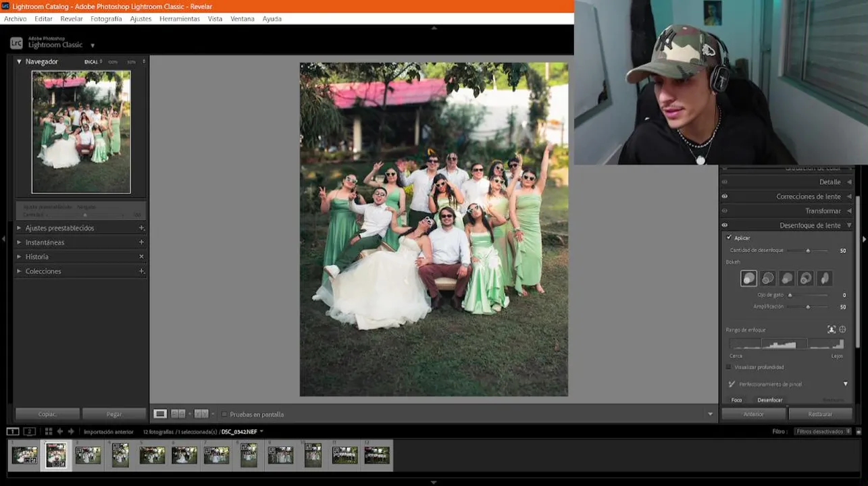Click the main window '1' monitor icon
The width and height of the screenshot is (868, 486).
point(13,431)
